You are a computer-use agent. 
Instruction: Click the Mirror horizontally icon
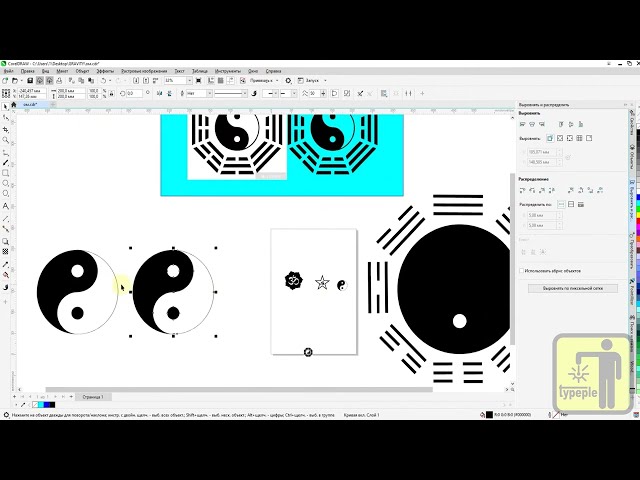tap(159, 93)
